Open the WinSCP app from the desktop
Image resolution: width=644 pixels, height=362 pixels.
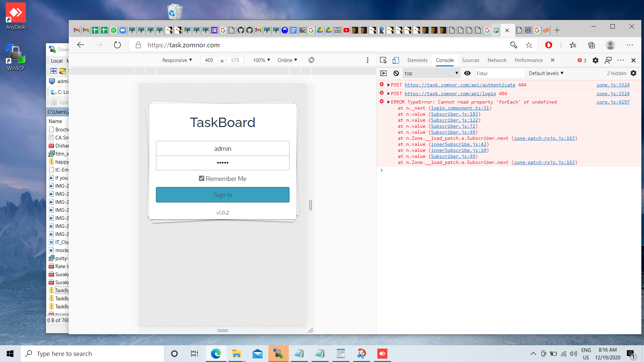(15, 54)
